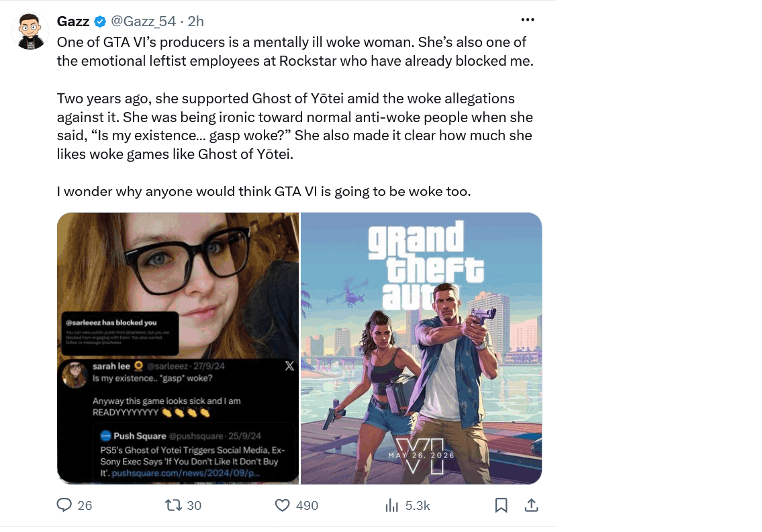Click the repost arrows icon
762x532 pixels.
173,505
